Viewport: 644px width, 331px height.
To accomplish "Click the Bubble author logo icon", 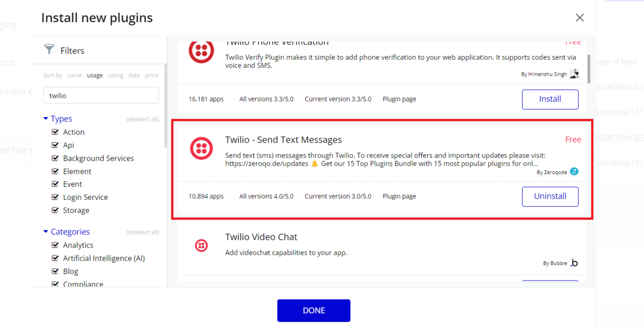I will tap(574, 263).
